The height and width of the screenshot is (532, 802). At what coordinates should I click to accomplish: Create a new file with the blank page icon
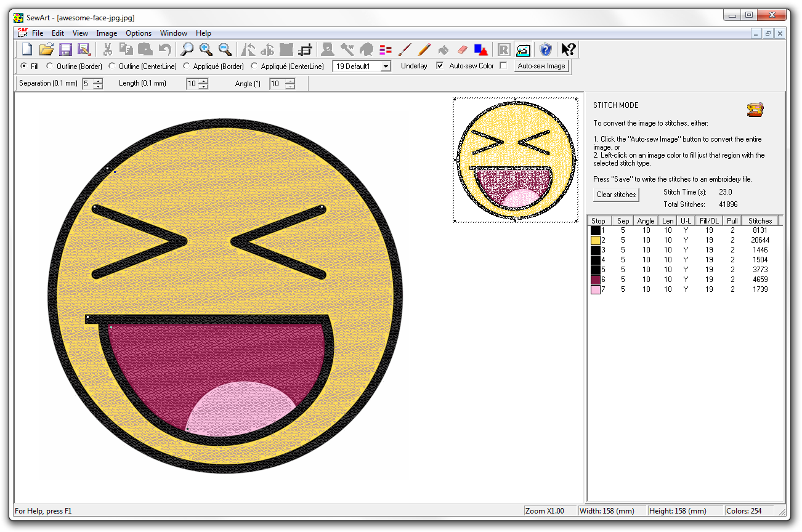28,49
